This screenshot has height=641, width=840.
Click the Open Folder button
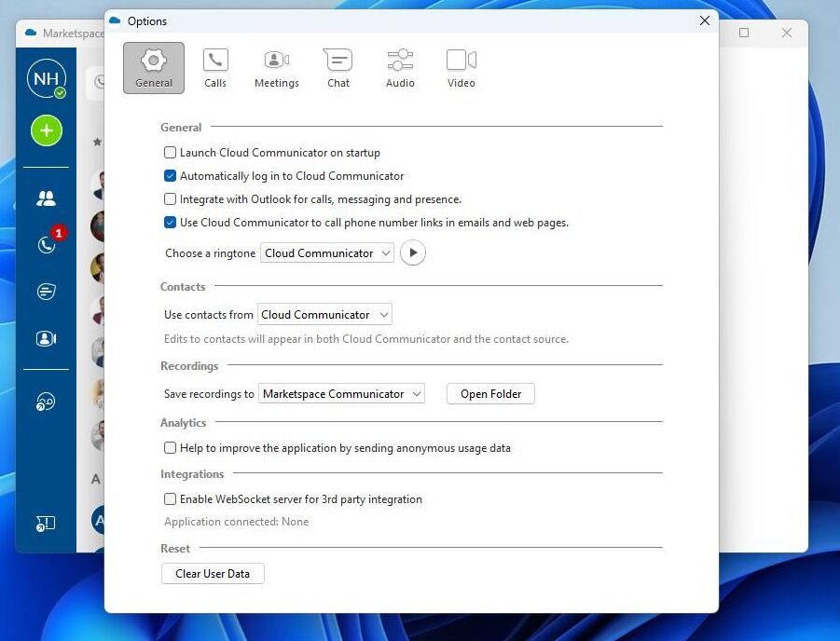(490, 393)
